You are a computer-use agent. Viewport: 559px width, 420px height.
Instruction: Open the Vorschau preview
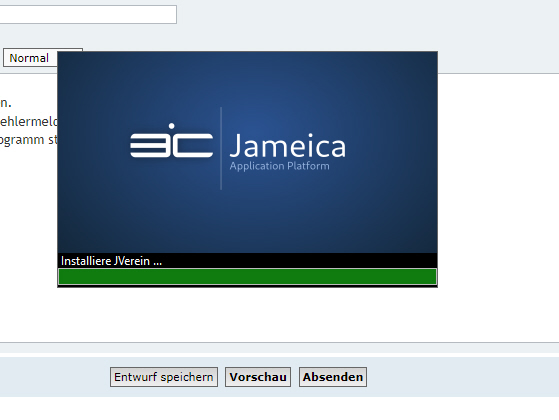click(258, 377)
